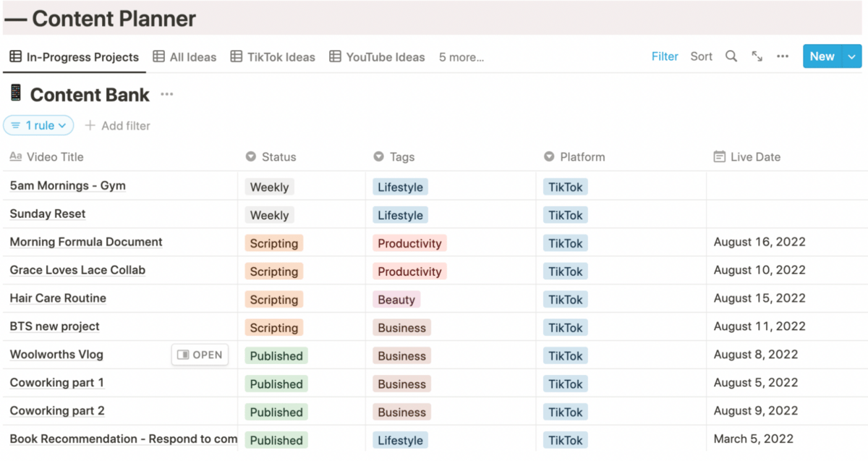Click the Scripting status tag for Hair Care Routine

click(x=273, y=300)
